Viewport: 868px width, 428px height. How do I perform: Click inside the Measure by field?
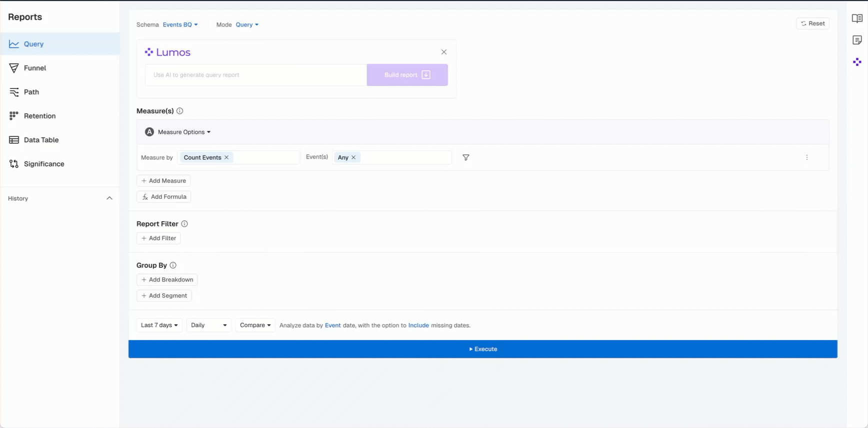(x=238, y=157)
